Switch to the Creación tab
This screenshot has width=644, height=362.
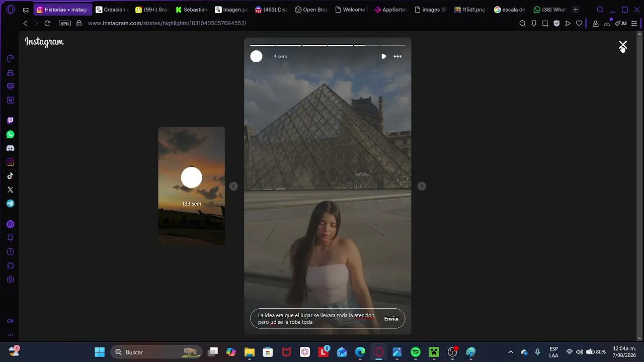(x=112, y=10)
